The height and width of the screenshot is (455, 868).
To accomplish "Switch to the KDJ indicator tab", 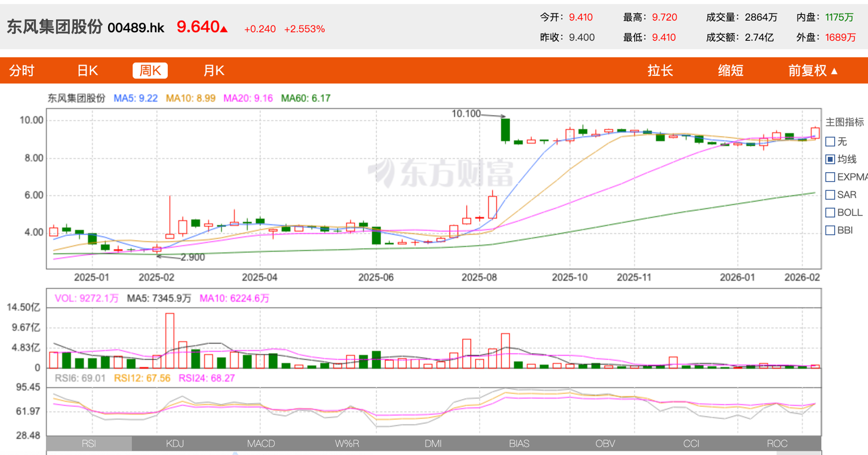I will [x=175, y=443].
